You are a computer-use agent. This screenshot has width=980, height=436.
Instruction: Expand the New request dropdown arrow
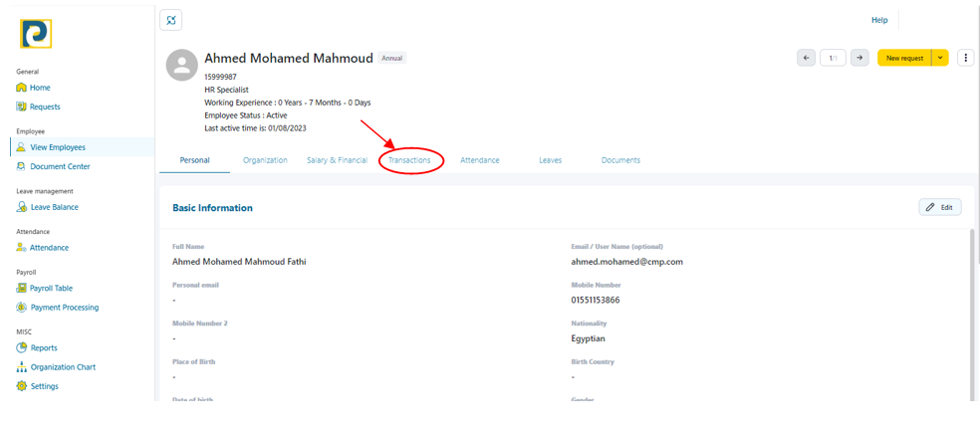click(x=940, y=58)
